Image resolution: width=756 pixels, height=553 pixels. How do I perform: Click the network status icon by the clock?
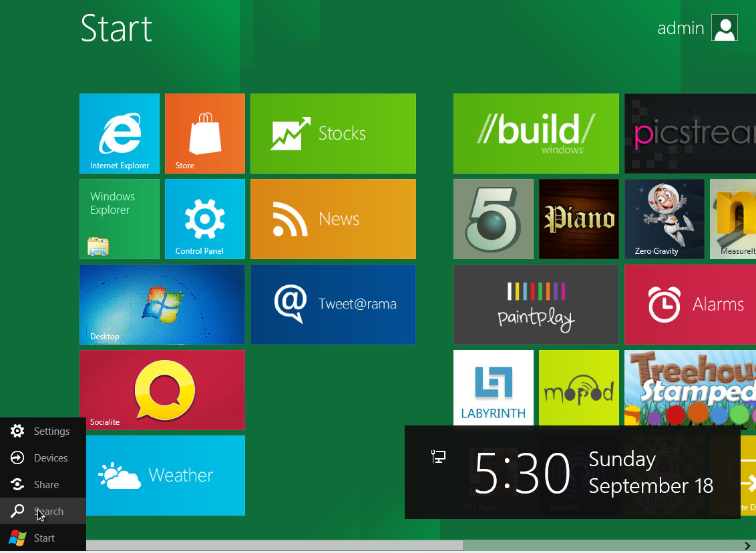point(438,456)
